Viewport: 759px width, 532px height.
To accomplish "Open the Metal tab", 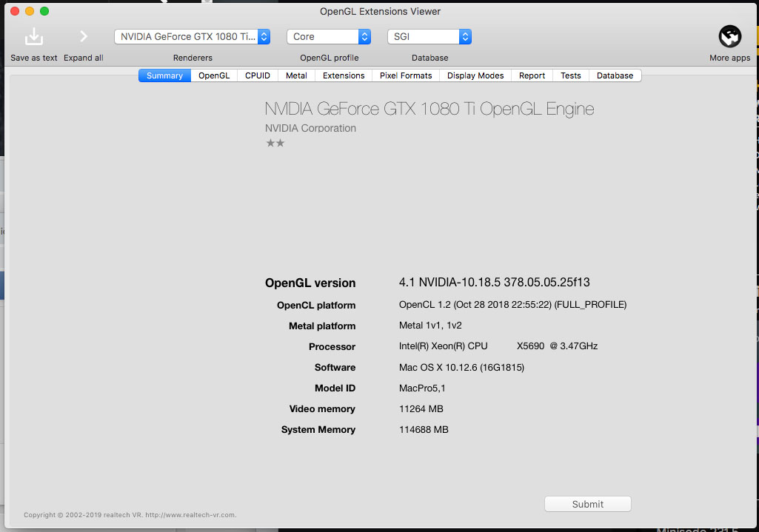I will coord(296,75).
